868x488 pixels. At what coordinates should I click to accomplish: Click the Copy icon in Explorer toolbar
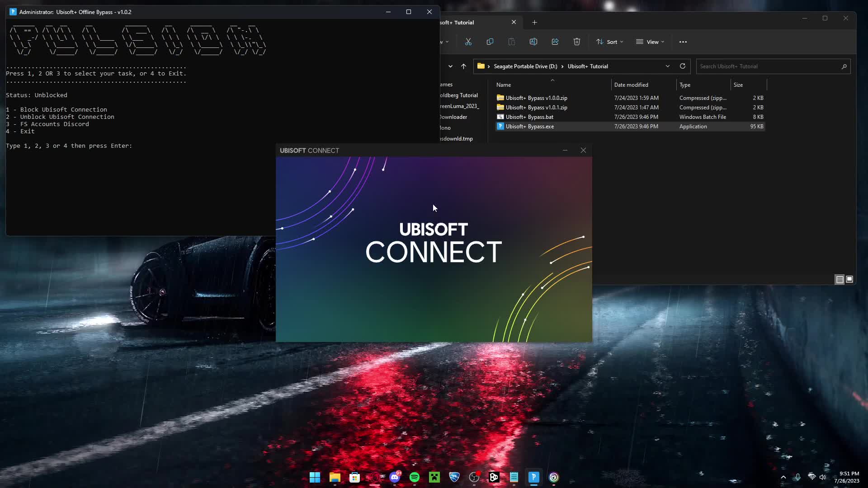[490, 42]
